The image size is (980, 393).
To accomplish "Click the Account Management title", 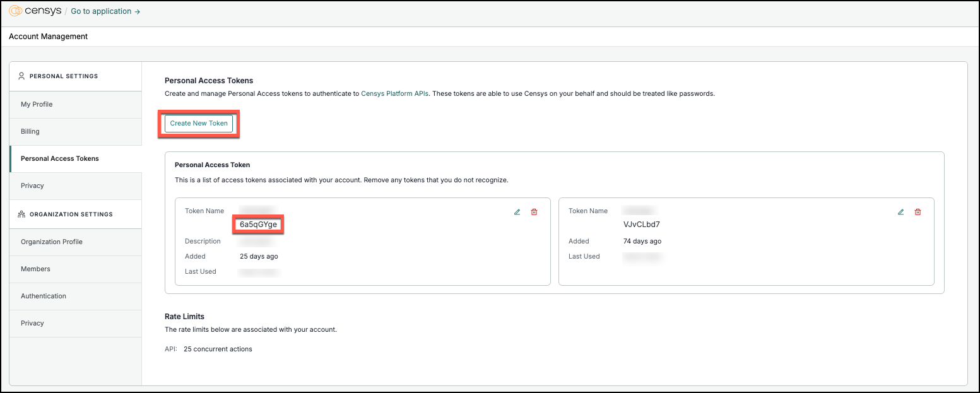I will 48,37.
